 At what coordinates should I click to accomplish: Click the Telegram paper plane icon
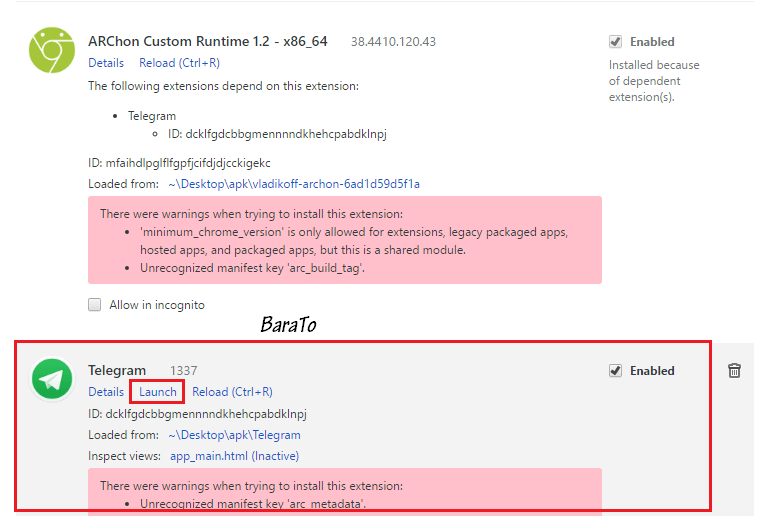tap(52, 379)
